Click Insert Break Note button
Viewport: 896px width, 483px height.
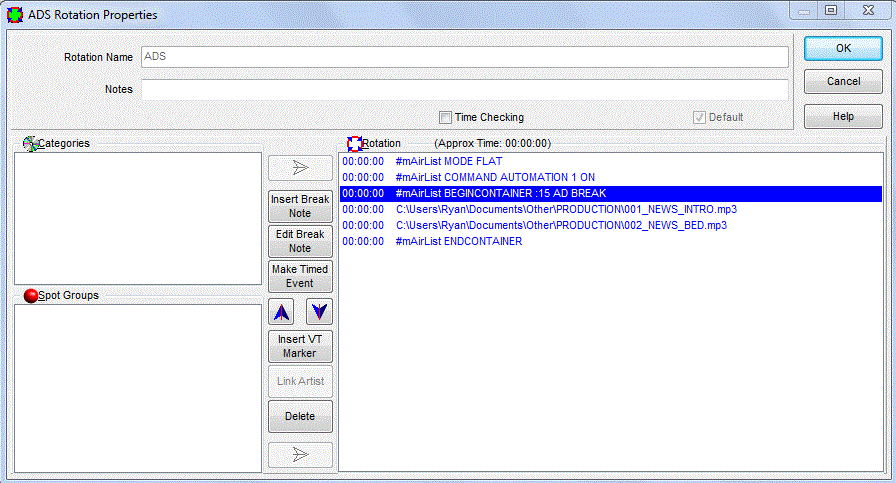300,206
